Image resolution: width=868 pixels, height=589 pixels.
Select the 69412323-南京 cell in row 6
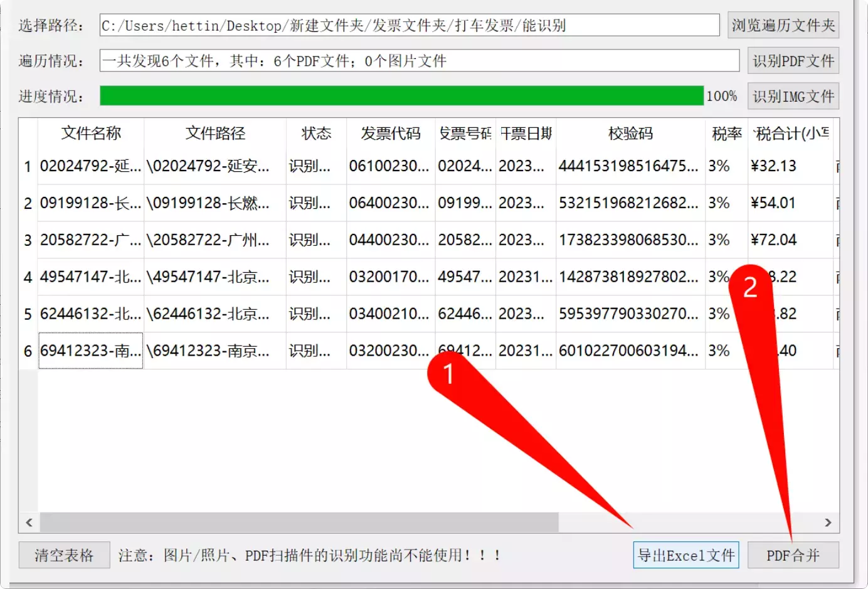point(90,351)
